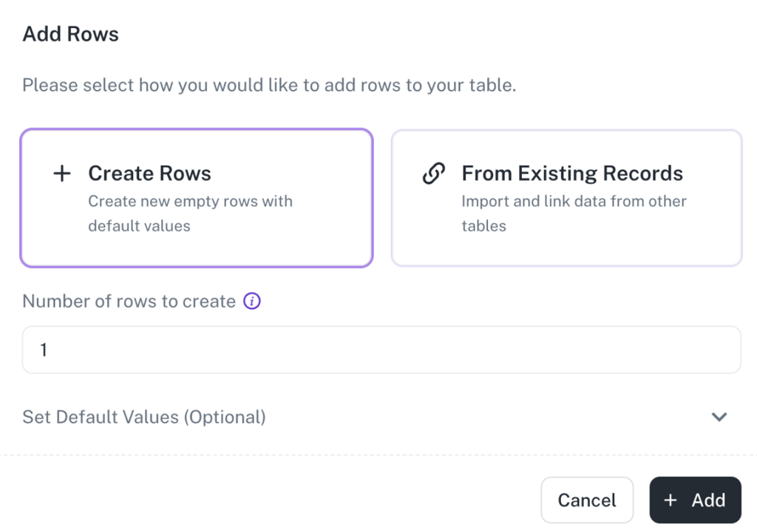The width and height of the screenshot is (757, 532).
Task: Click the 'Create Rows' title text
Action: click(x=149, y=174)
